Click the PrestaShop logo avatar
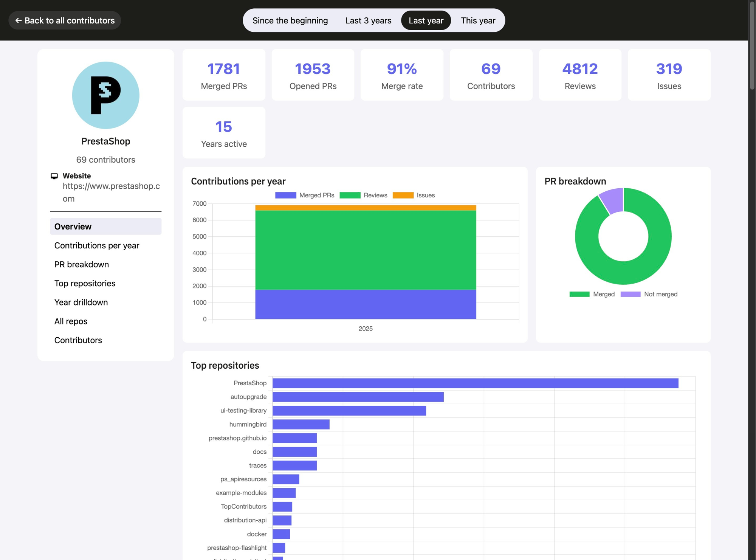Viewport: 756px width, 560px height. (x=106, y=95)
